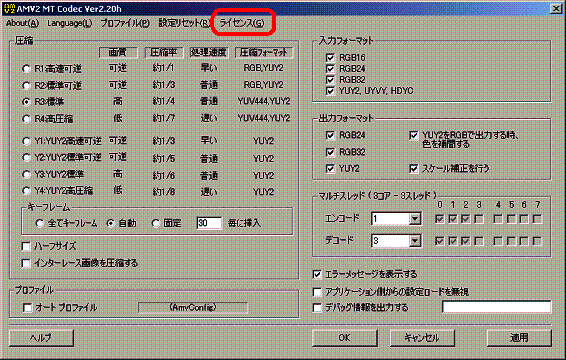Open the プロファイル(P) menu
This screenshot has height=360, width=566.
[125, 23]
